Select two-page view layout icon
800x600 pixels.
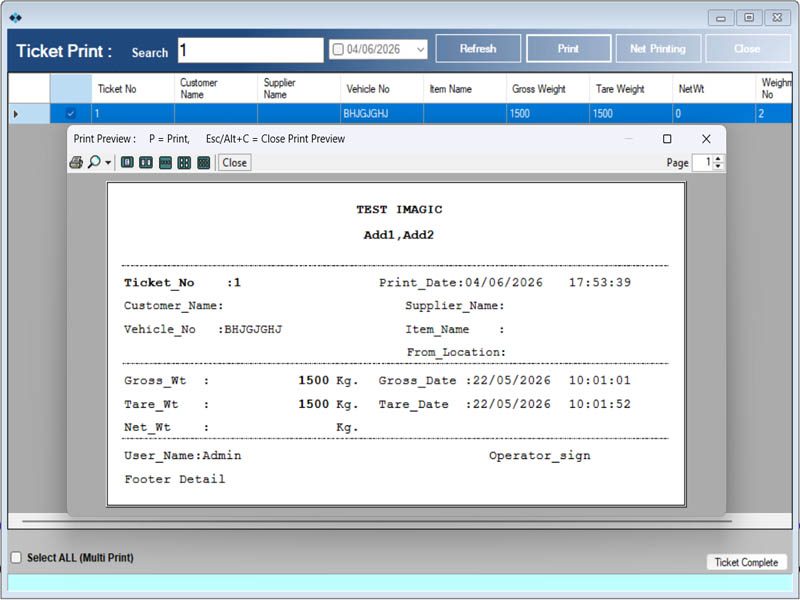coord(146,163)
